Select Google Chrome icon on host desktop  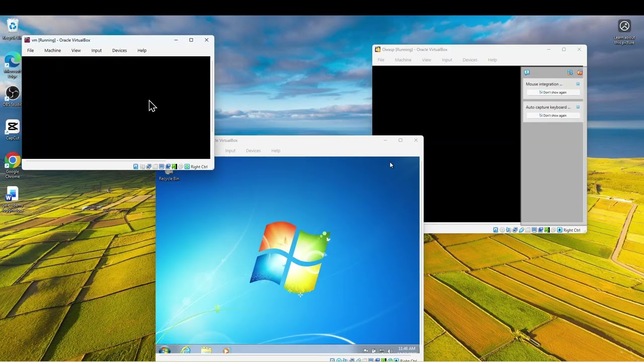point(13,165)
